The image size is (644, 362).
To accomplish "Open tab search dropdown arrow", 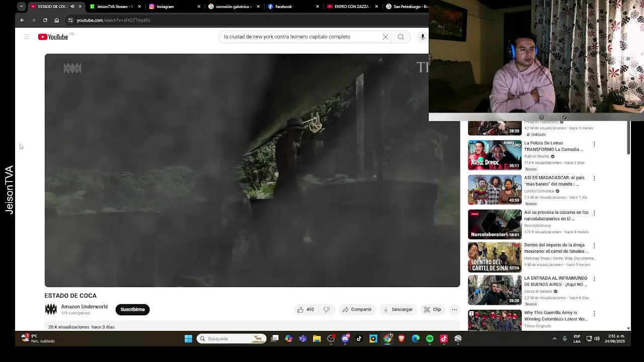I will [x=21, y=7].
